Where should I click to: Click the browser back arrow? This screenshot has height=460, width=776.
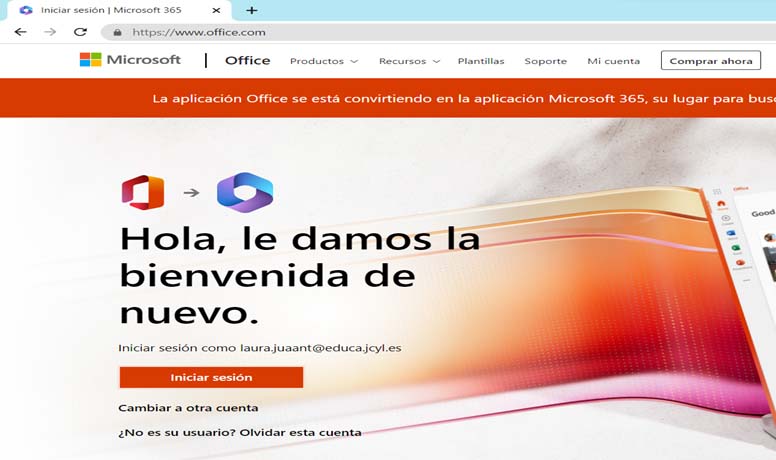[x=20, y=32]
